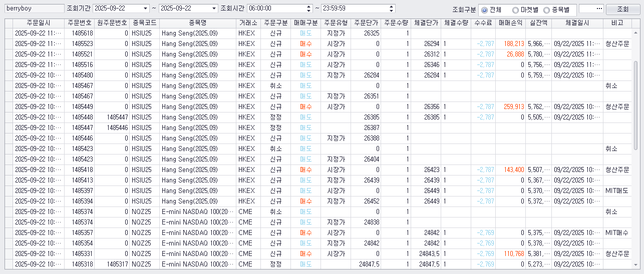Screen dimensions: 644x274
Task: Click the 체결수량 column header
Action: (x=456, y=23)
